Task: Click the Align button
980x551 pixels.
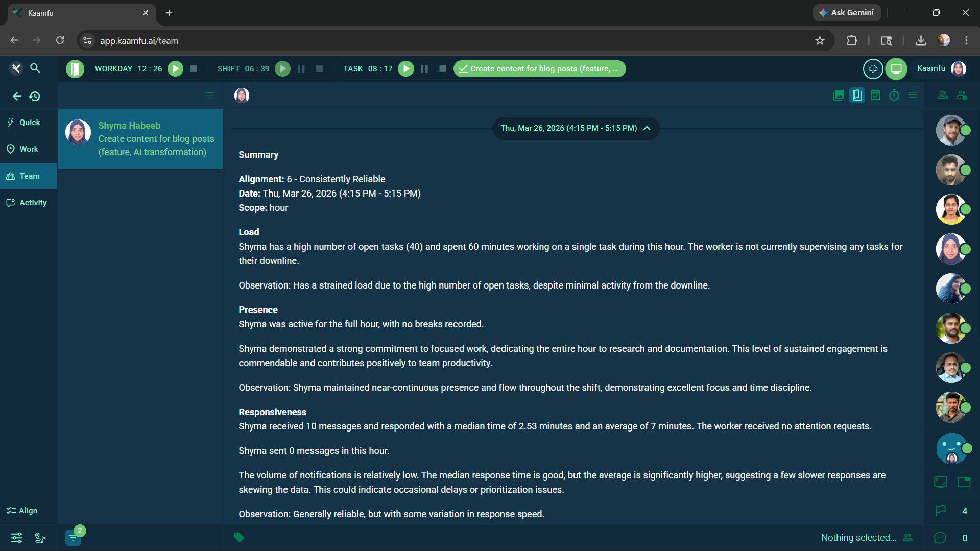Action: [x=22, y=511]
